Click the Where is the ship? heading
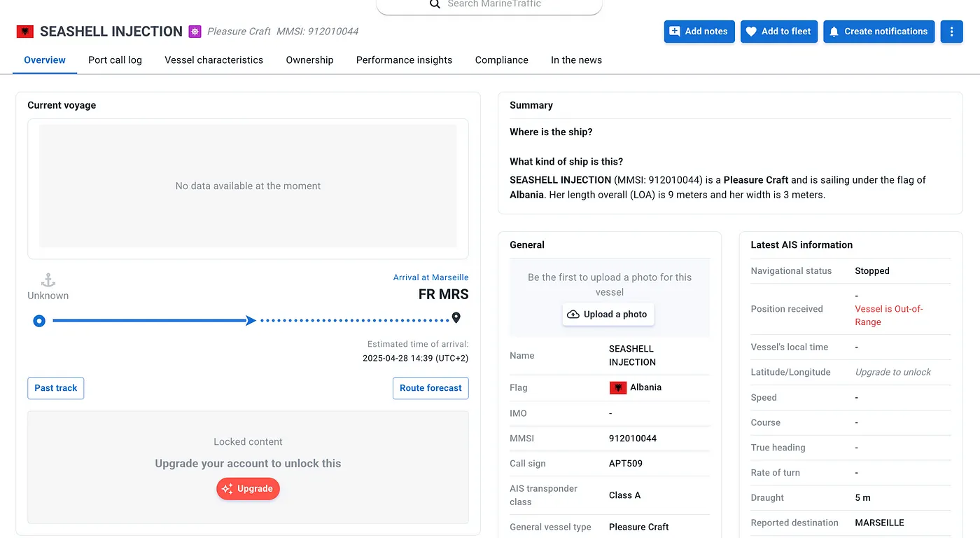Viewport: 980px width, 538px height. [551, 132]
